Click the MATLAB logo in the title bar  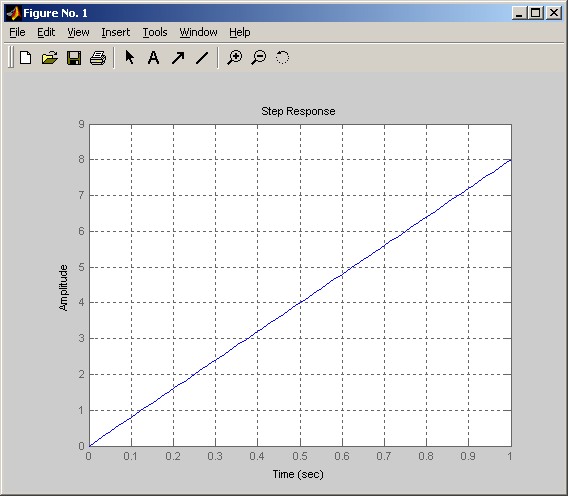[14, 13]
